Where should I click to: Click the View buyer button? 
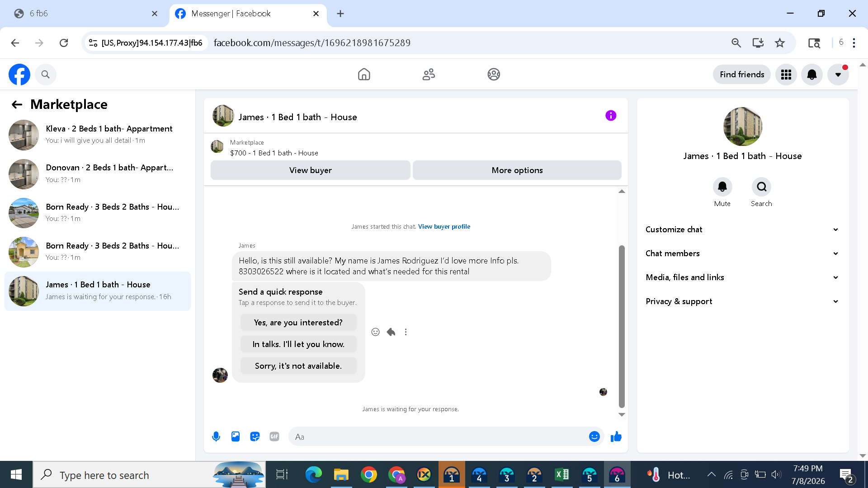[x=311, y=170]
